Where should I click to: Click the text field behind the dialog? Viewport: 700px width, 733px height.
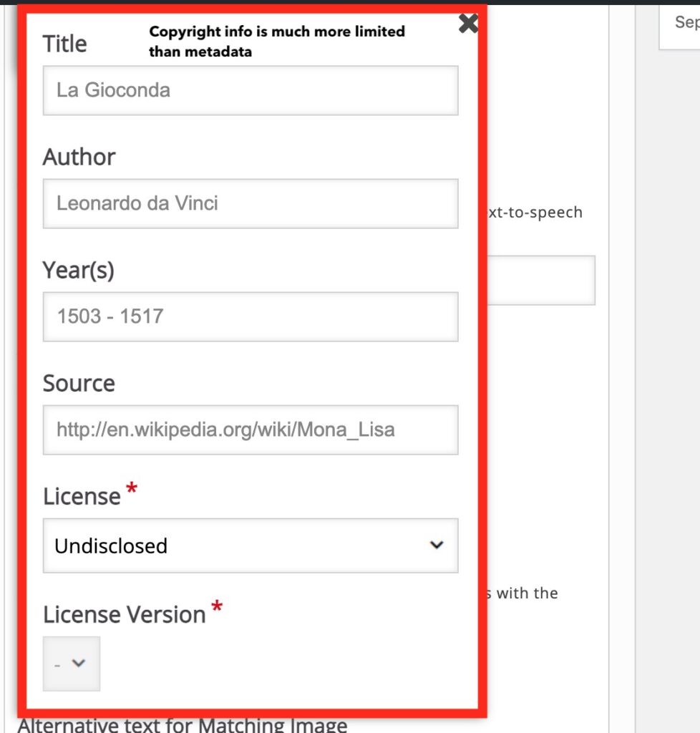[x=541, y=280]
